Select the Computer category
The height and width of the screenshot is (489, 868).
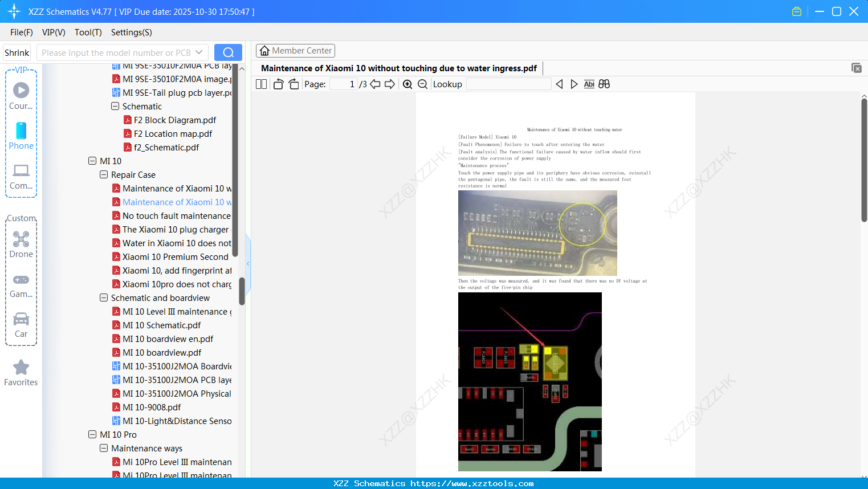(x=21, y=176)
